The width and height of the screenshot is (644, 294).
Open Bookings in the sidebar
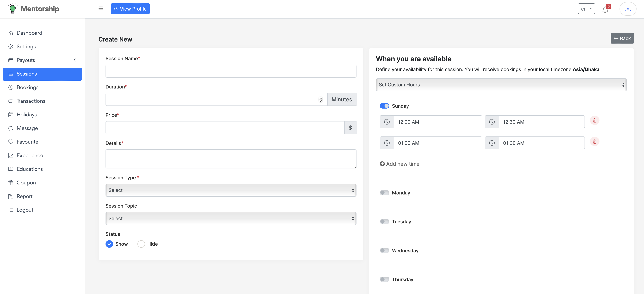[x=28, y=87]
